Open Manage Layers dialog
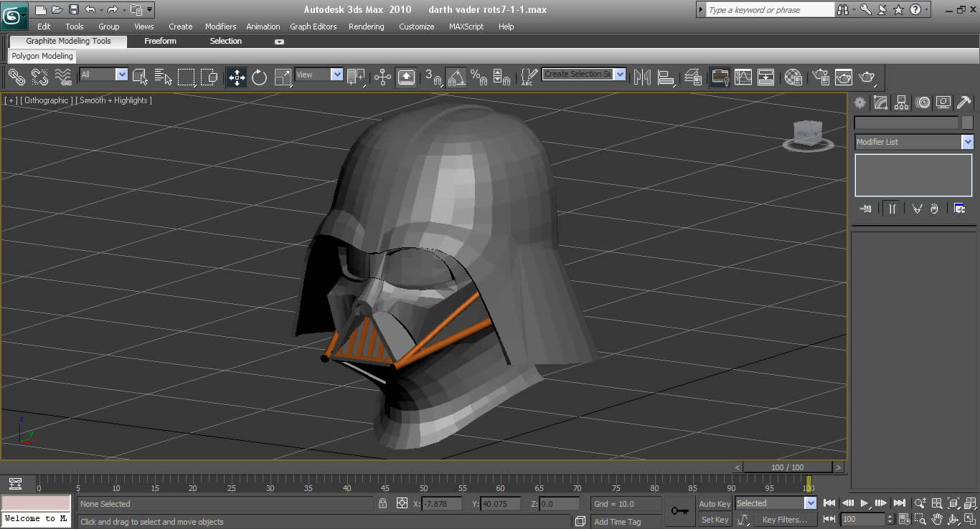This screenshot has height=529, width=980. click(x=693, y=77)
